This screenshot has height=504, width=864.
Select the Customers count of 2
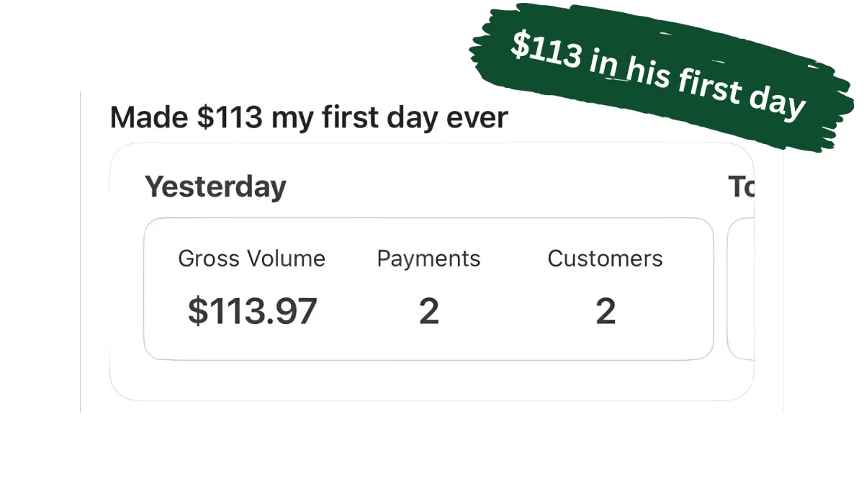(x=606, y=311)
